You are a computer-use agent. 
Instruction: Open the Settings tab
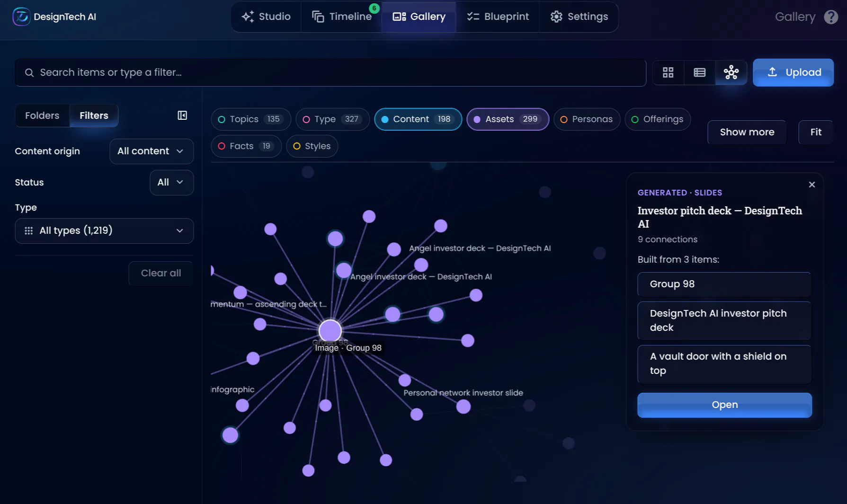click(579, 17)
